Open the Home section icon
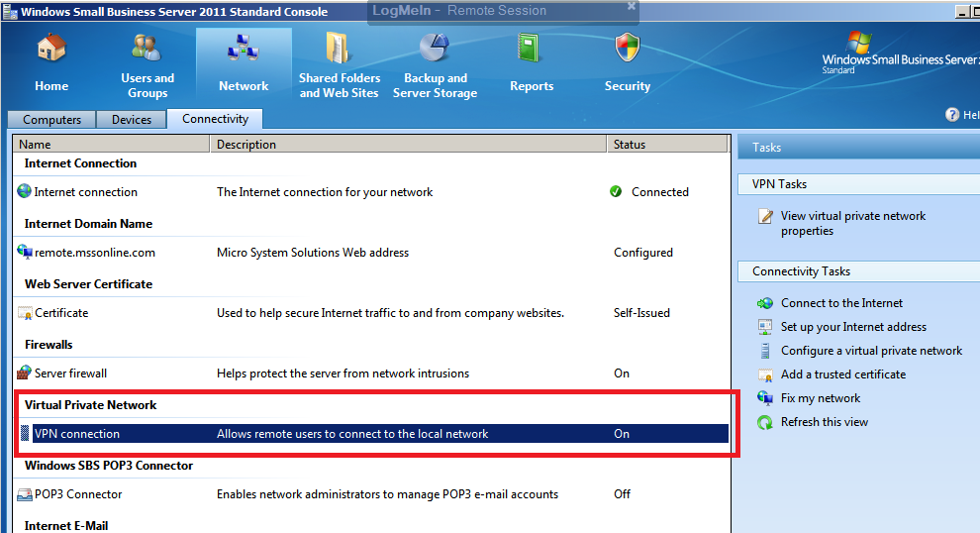980x533 pixels. click(51, 49)
